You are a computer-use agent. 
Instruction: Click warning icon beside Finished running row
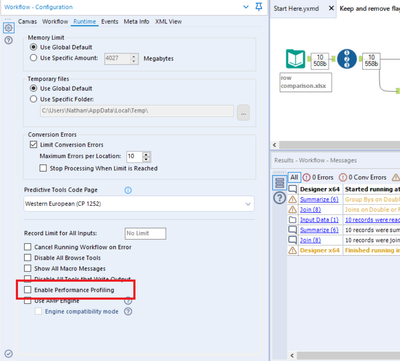(x=292, y=250)
